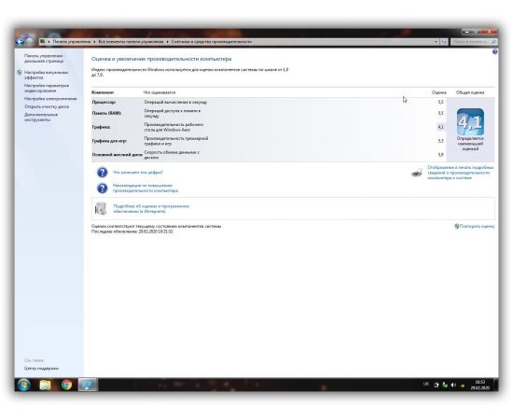Click the shield icon next to Повторить оценку
Screen dimensions: 513x420
click(x=457, y=226)
